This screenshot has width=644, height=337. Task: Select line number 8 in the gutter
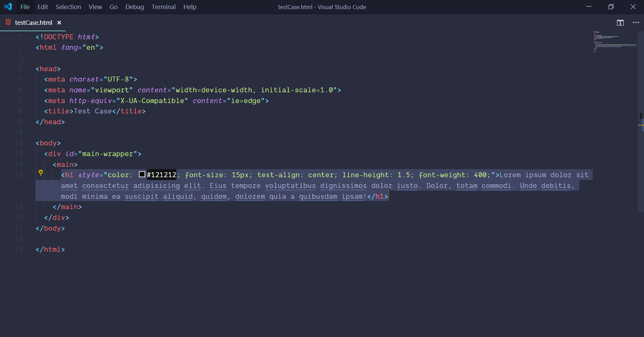(20, 111)
